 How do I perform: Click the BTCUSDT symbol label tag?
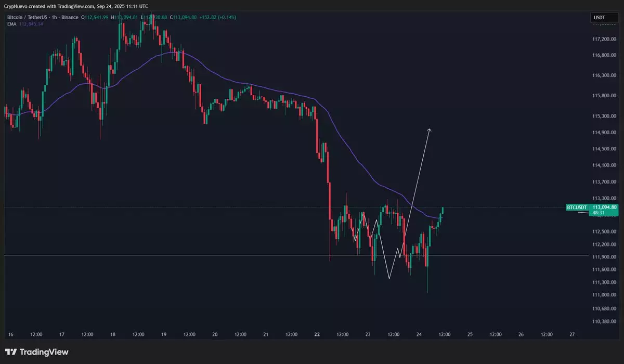pyautogui.click(x=577, y=207)
